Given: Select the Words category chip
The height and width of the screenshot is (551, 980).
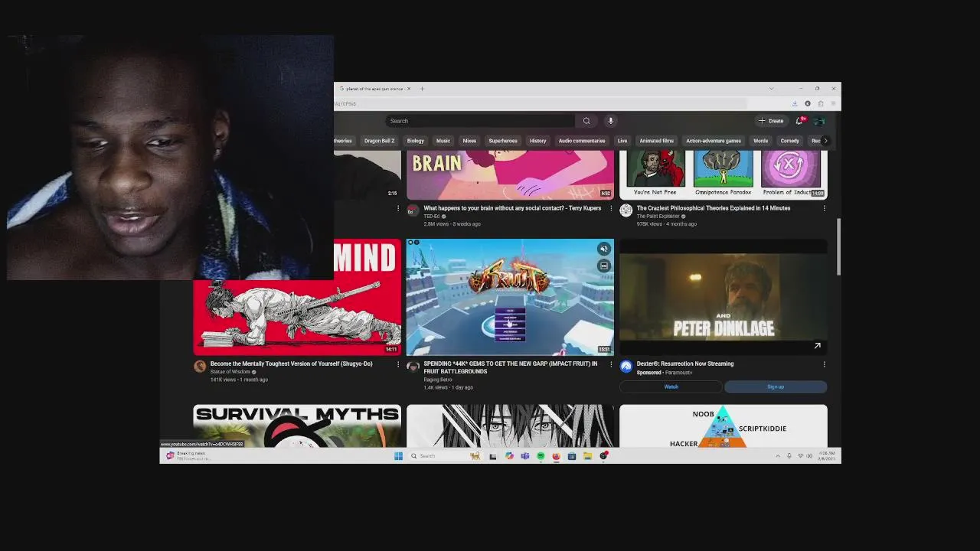Looking at the screenshot, I should tap(760, 141).
